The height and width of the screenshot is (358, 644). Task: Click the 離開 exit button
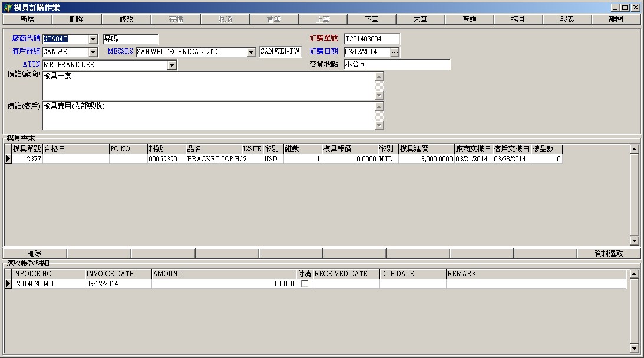click(616, 19)
